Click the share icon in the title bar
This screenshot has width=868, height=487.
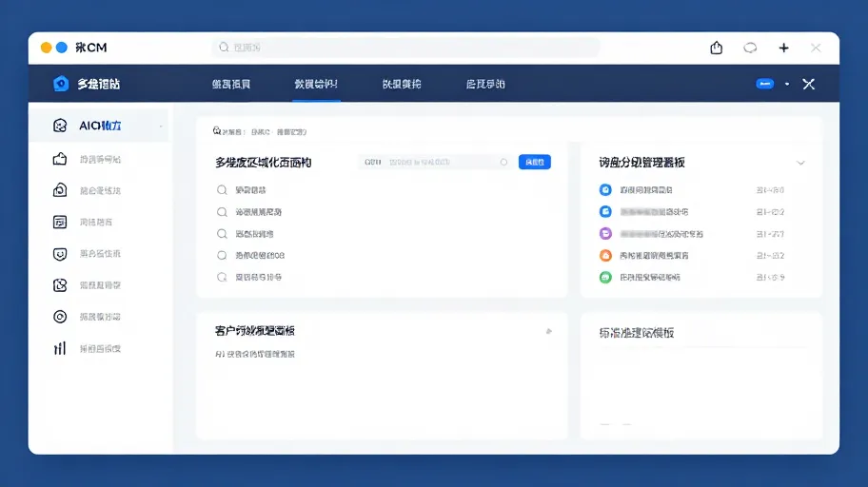click(717, 48)
